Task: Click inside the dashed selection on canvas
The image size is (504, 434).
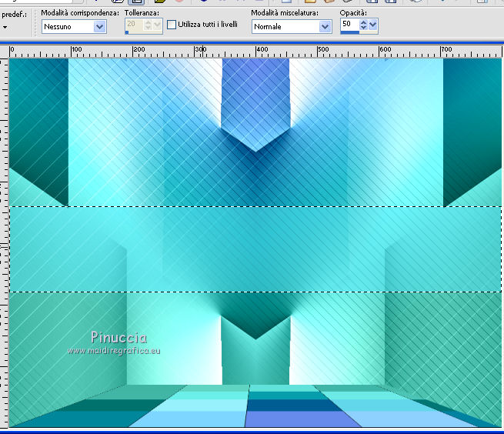Action: click(x=255, y=249)
